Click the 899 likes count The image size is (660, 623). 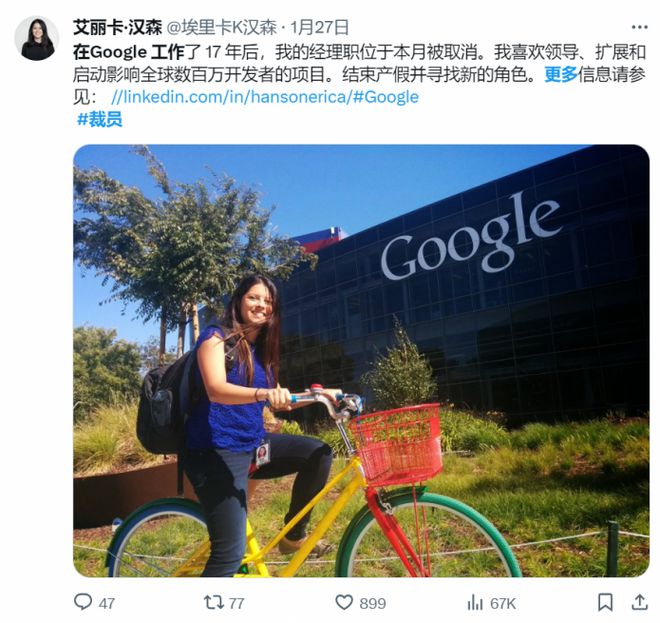(373, 604)
